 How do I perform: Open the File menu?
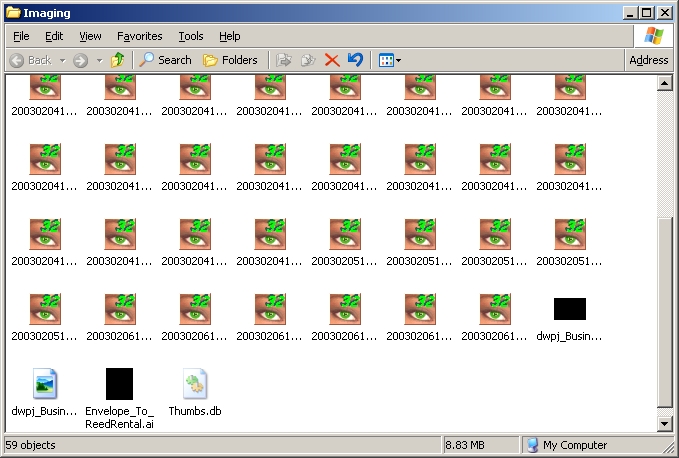coord(21,36)
